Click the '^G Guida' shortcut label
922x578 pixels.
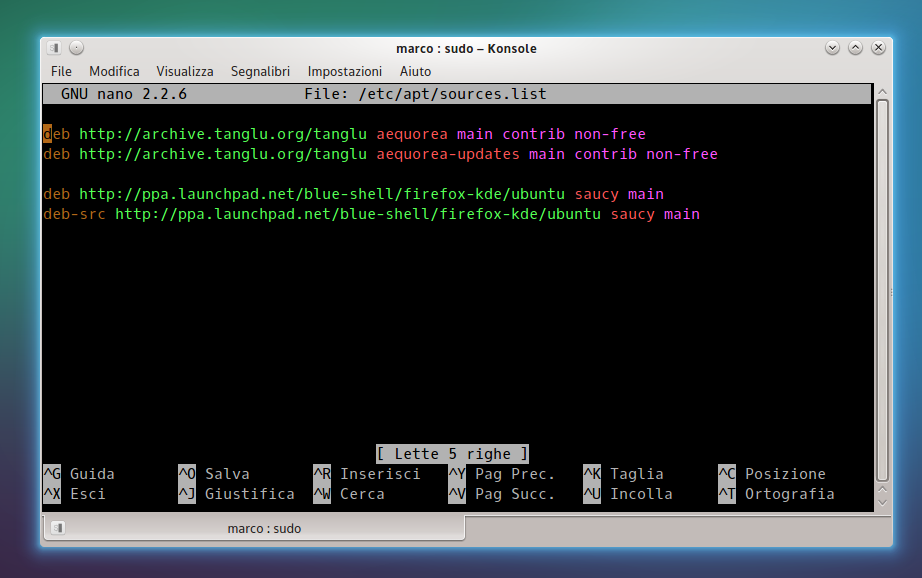click(x=79, y=474)
